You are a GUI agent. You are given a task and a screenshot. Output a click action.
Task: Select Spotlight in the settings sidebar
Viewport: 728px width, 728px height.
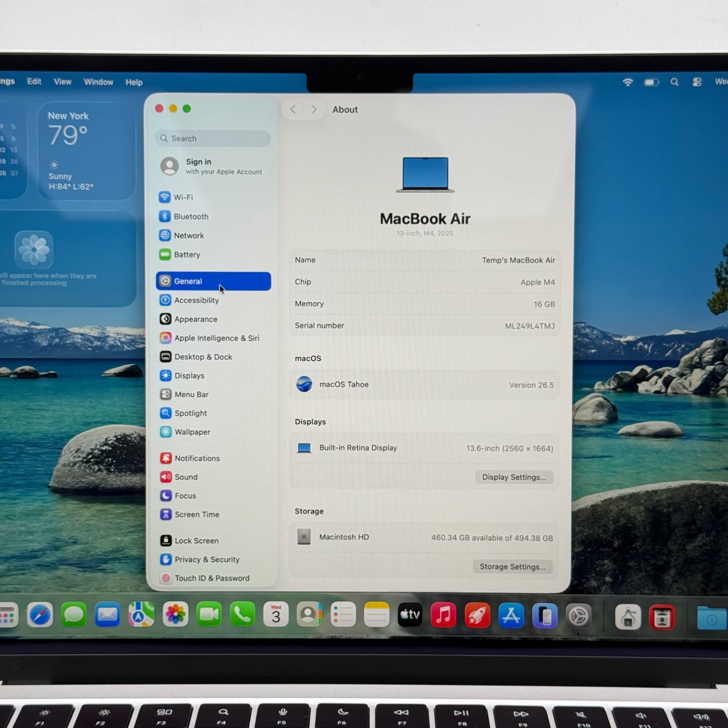tap(214, 413)
